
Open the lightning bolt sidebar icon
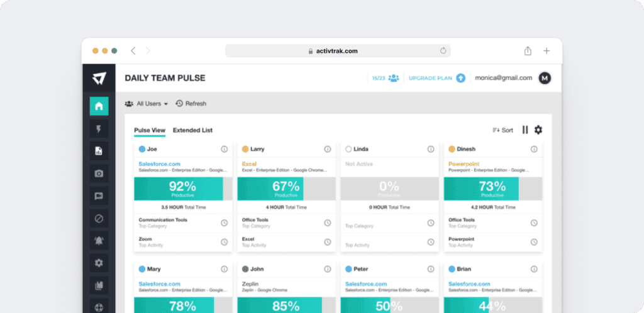tap(99, 129)
